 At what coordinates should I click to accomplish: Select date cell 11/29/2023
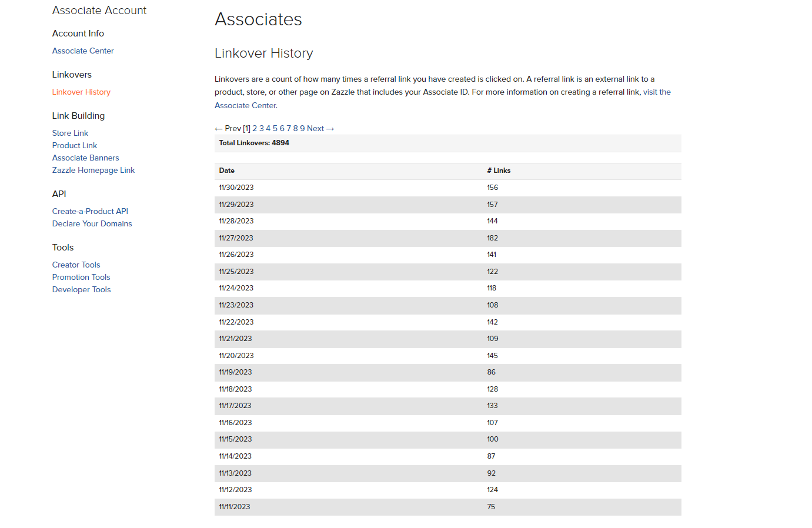point(236,205)
